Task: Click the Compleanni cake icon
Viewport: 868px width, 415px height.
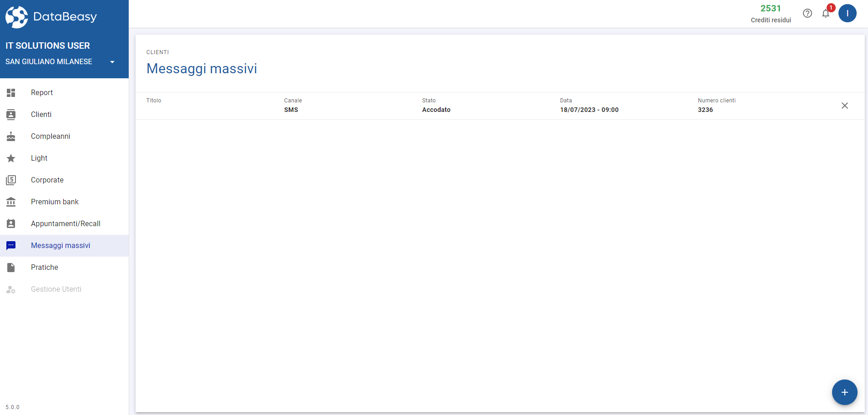Action: coord(11,137)
